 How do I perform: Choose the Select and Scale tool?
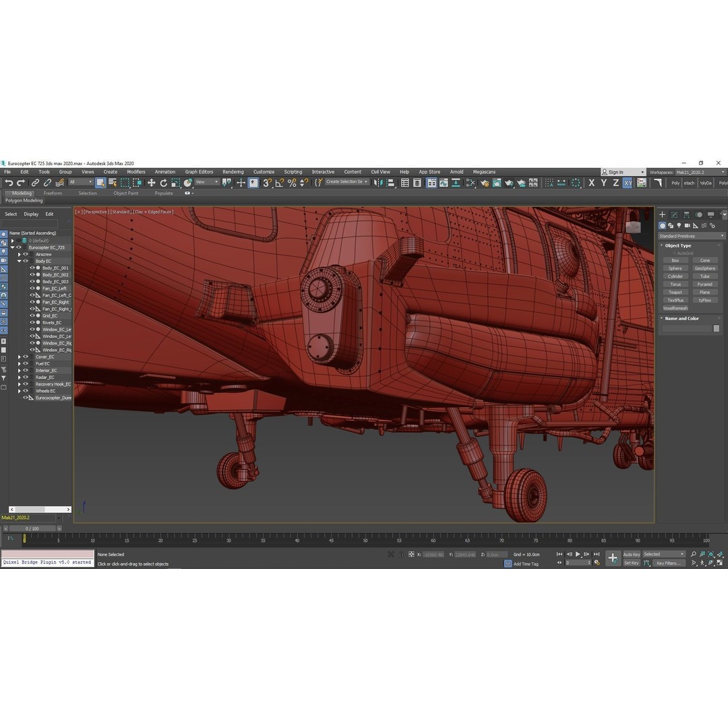click(x=175, y=183)
